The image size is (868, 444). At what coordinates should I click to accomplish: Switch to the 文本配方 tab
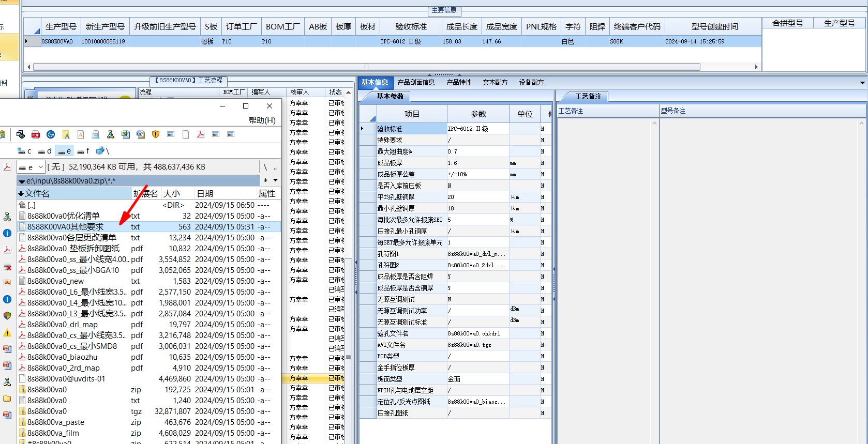click(496, 82)
